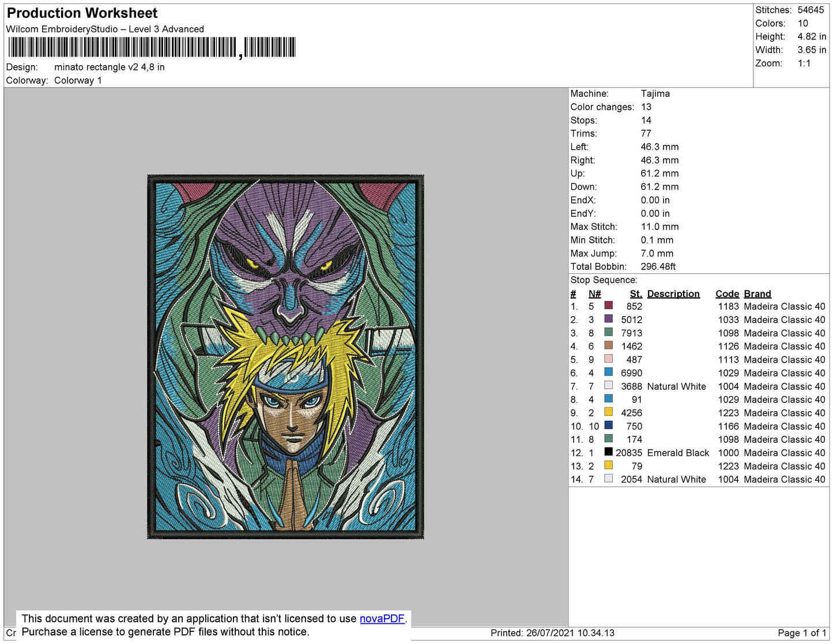Viewport: 833px width, 644px height.
Task: Click the Trims value '77'
Action: (646, 134)
